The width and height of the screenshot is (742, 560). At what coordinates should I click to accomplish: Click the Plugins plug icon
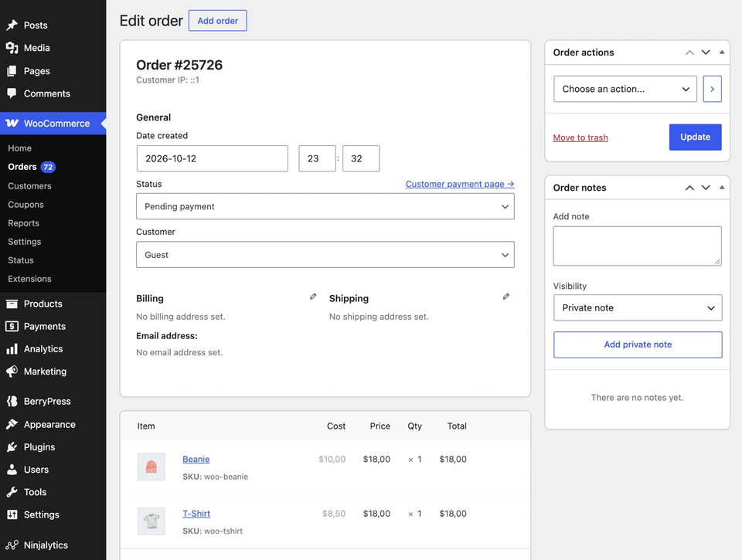[12, 447]
